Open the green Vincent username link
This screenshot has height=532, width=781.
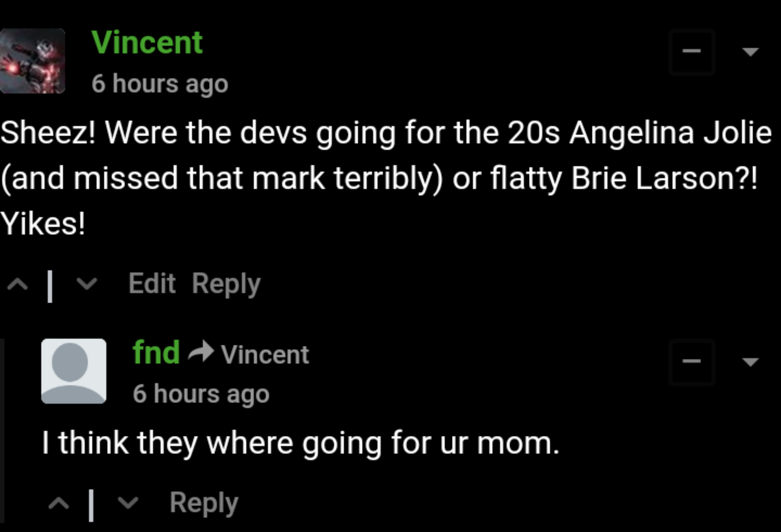pyautogui.click(x=147, y=42)
